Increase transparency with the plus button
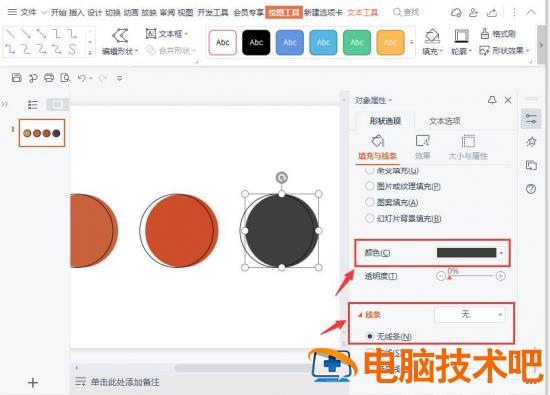 pos(501,276)
